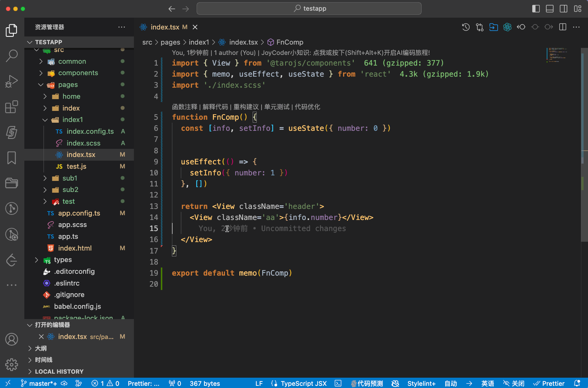Open the Manage gear icon
The image size is (588, 388).
(11, 364)
